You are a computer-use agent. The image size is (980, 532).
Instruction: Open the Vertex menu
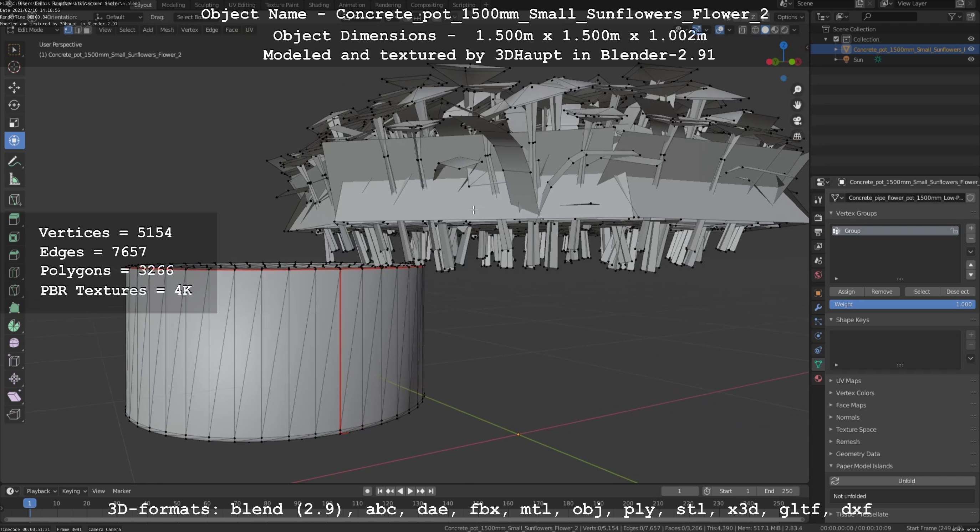[x=189, y=30]
